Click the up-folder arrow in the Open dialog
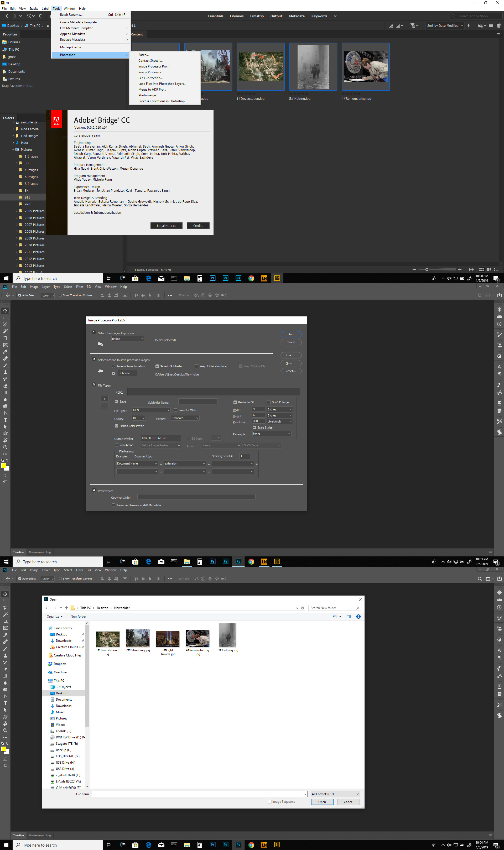504x850 pixels. tap(66, 608)
